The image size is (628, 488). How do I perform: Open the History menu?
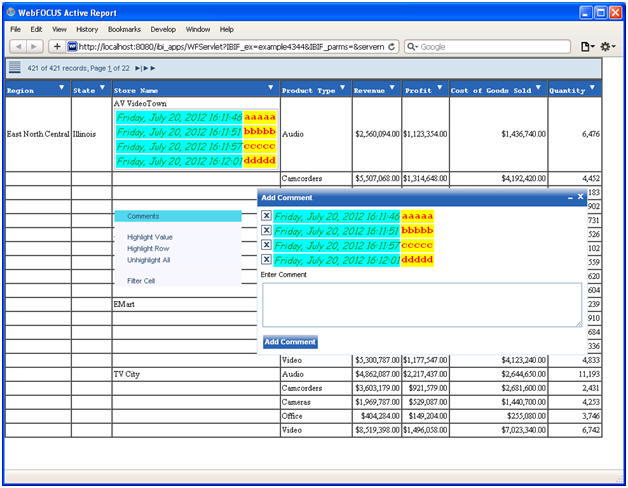coord(87,29)
